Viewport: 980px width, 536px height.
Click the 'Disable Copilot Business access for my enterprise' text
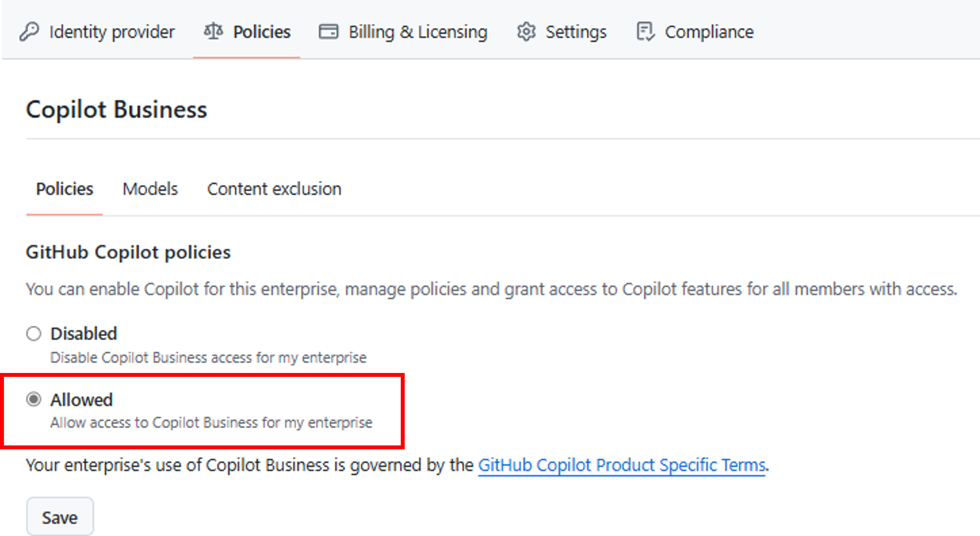point(208,358)
